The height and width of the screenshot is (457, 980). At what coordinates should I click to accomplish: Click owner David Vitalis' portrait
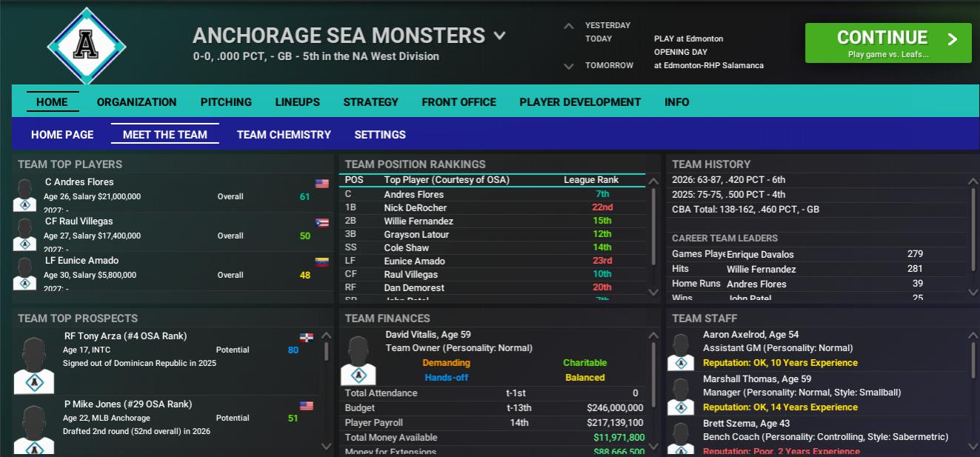[359, 360]
